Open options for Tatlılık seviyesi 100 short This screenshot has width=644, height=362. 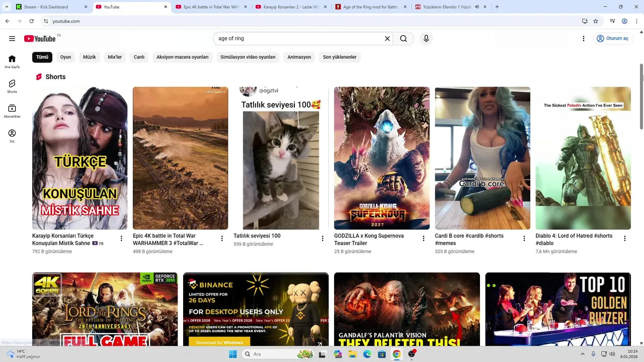point(323,238)
